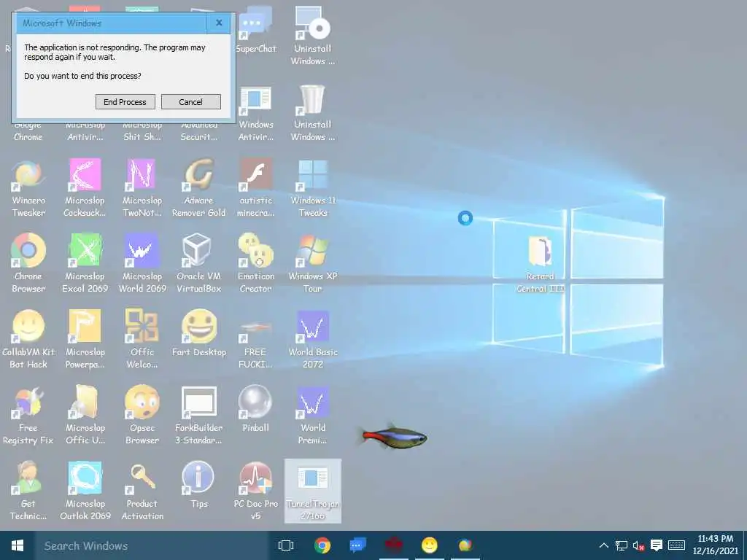Image resolution: width=747 pixels, height=560 pixels.
Task: Open Microslop Offic U... shortcut
Action: pyautogui.click(x=85, y=415)
